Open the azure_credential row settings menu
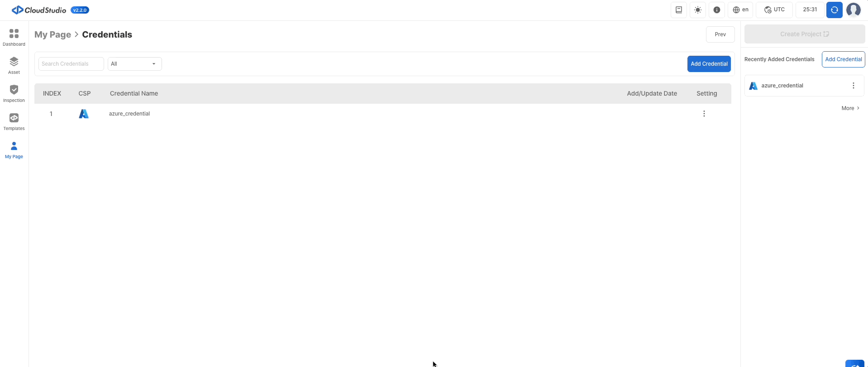Viewport: 868px width, 367px height. click(704, 114)
